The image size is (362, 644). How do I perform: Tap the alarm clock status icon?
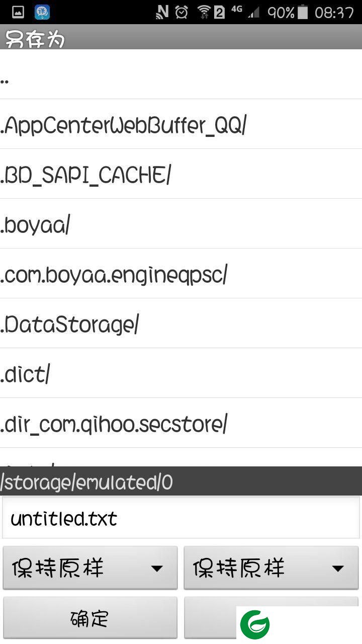tap(182, 12)
